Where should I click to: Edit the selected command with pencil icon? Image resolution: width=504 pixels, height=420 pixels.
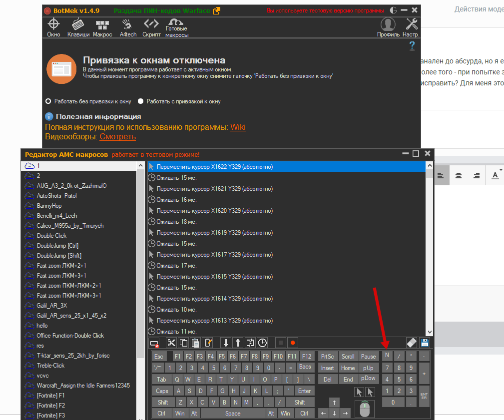(208, 343)
